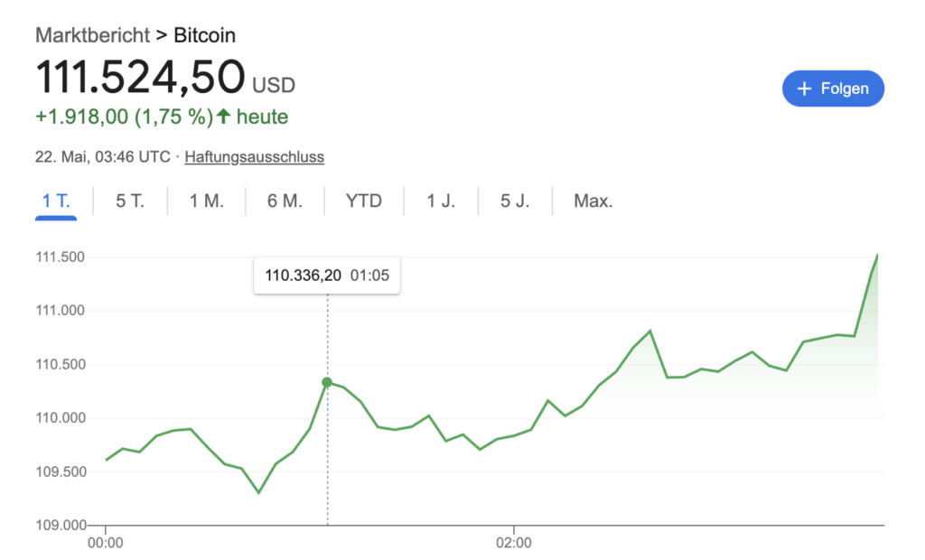Go to the Marktbericht breadcrumb
Screen dimensions: 925x560
point(92,36)
